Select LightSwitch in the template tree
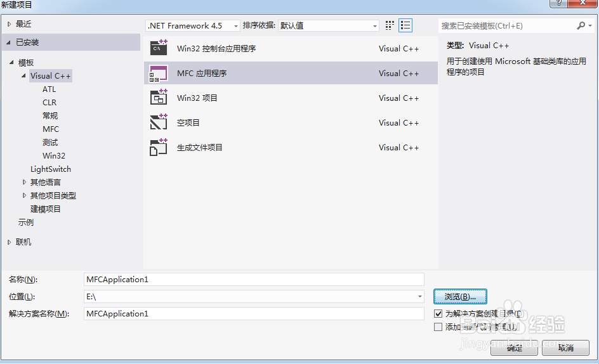Screen dimensions: 599x364 pyautogui.click(x=51, y=169)
